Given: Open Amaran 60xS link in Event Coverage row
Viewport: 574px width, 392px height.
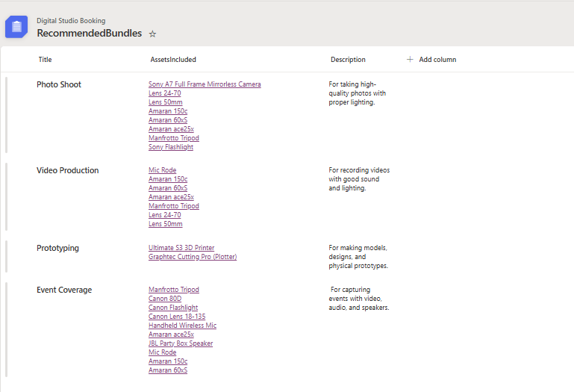Looking at the screenshot, I should [x=168, y=370].
